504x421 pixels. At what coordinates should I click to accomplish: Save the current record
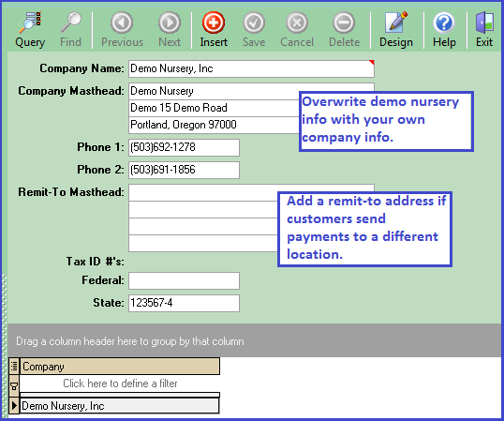point(254,30)
